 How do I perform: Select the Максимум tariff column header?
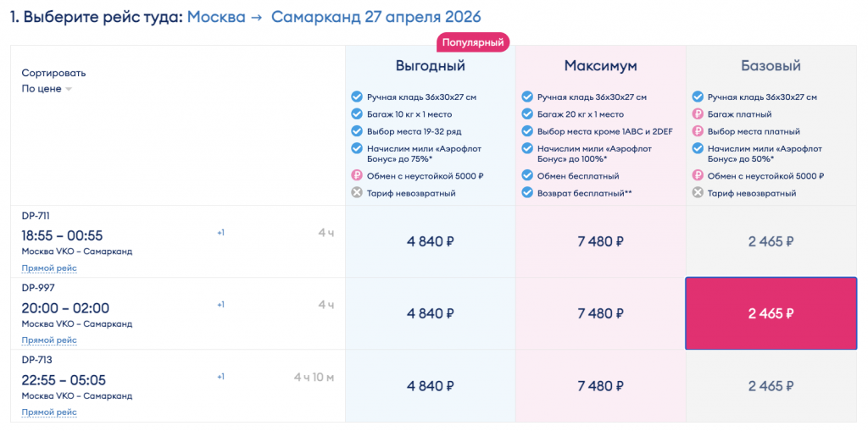coord(600,66)
